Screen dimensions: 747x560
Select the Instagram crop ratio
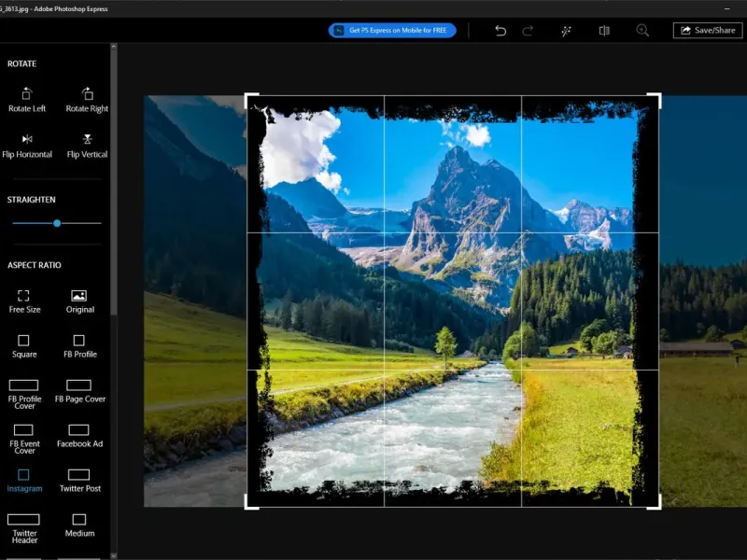pyautogui.click(x=24, y=481)
